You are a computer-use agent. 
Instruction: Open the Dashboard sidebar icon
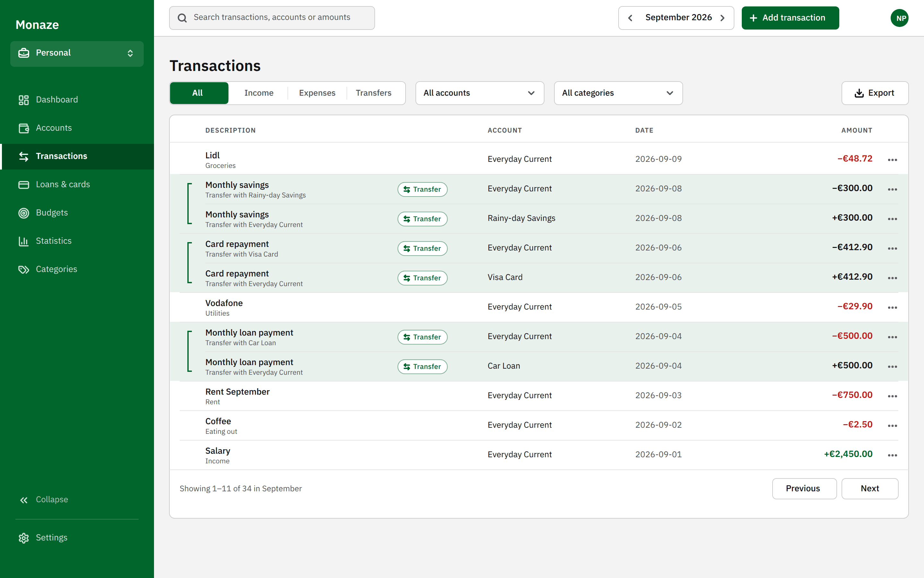24,100
